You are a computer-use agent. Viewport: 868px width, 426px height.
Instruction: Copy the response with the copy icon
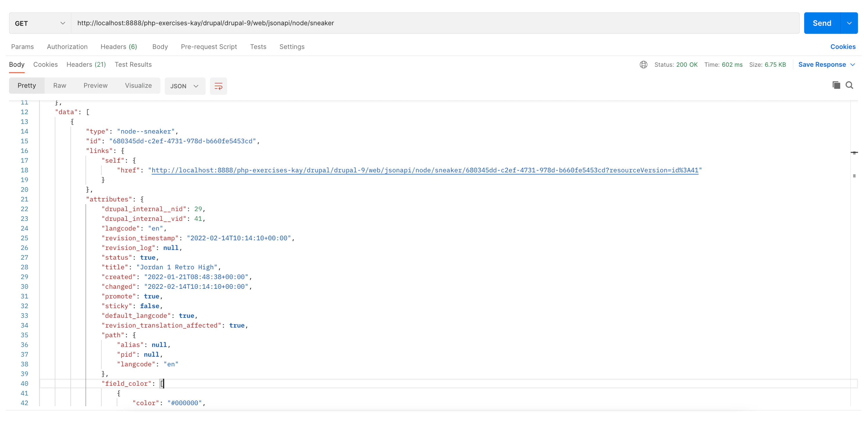pyautogui.click(x=836, y=85)
